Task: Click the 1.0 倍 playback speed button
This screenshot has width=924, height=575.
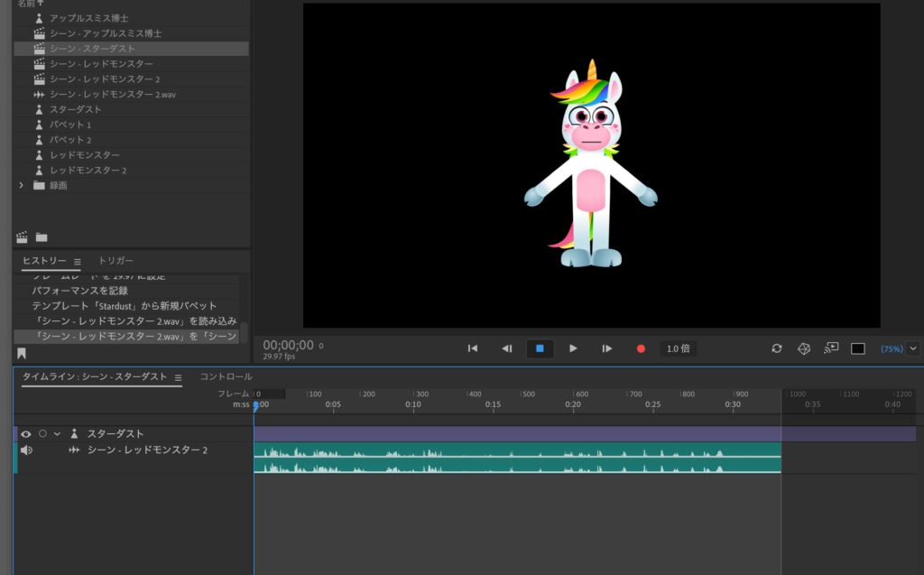Action: pyautogui.click(x=678, y=348)
